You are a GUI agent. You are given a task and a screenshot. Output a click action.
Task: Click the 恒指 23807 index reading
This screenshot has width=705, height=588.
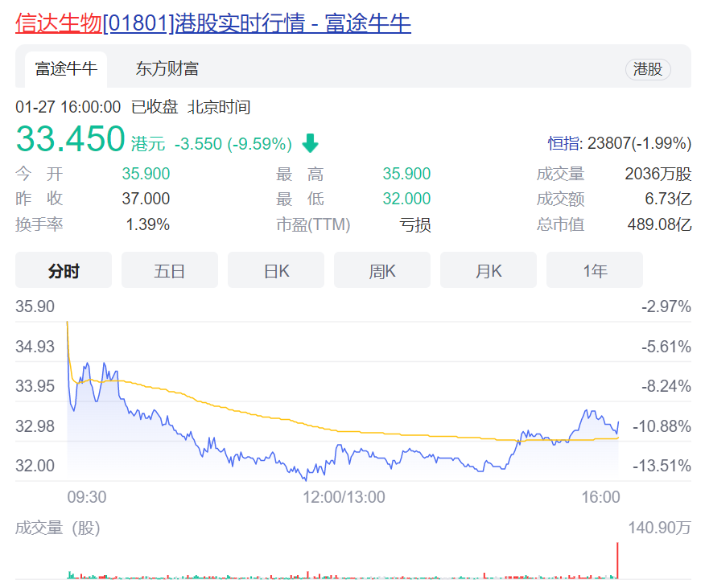coord(619,144)
